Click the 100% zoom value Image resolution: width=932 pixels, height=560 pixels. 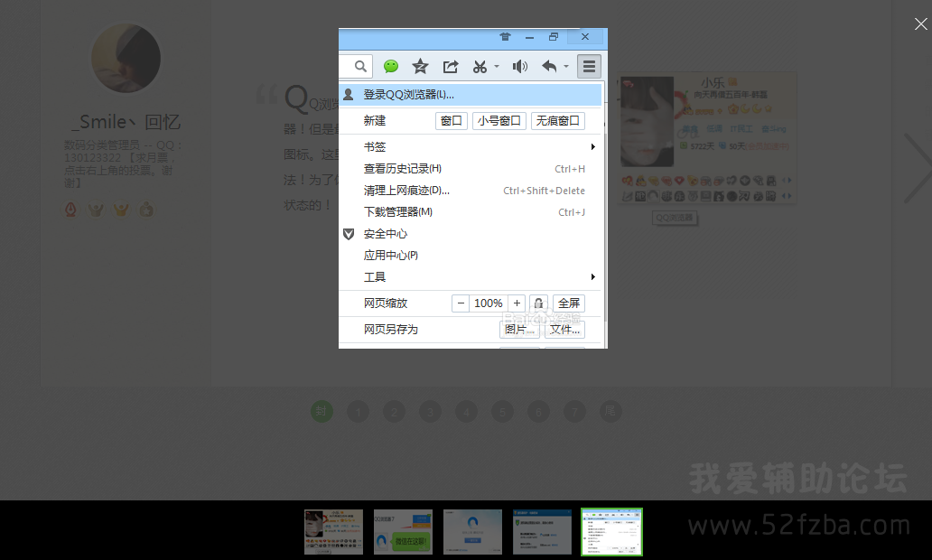point(488,303)
